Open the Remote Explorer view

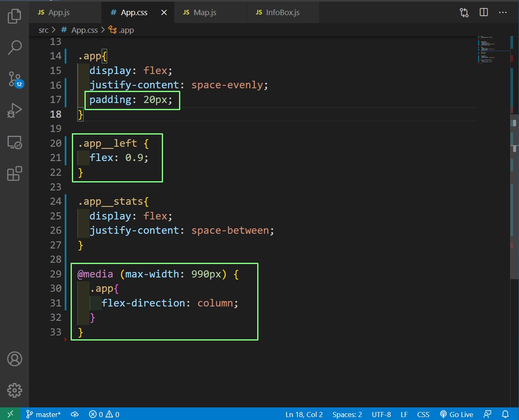tap(14, 143)
